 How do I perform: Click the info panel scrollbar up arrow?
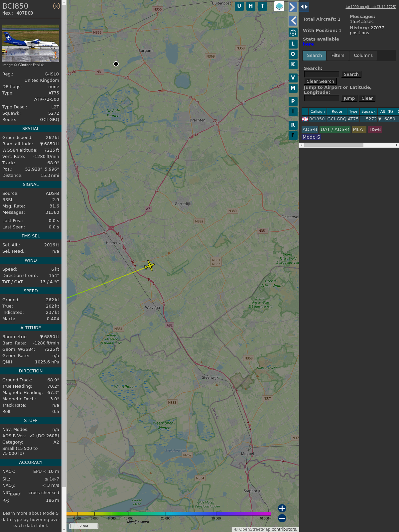coord(64,3)
